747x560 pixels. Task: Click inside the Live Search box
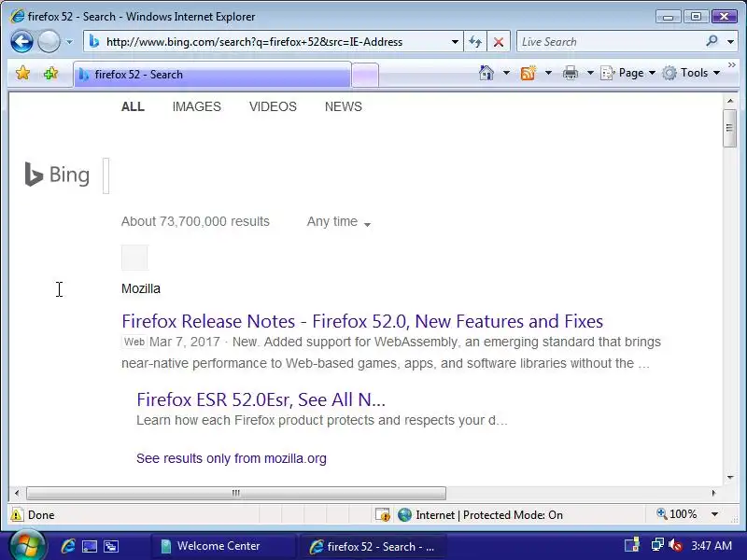point(610,42)
